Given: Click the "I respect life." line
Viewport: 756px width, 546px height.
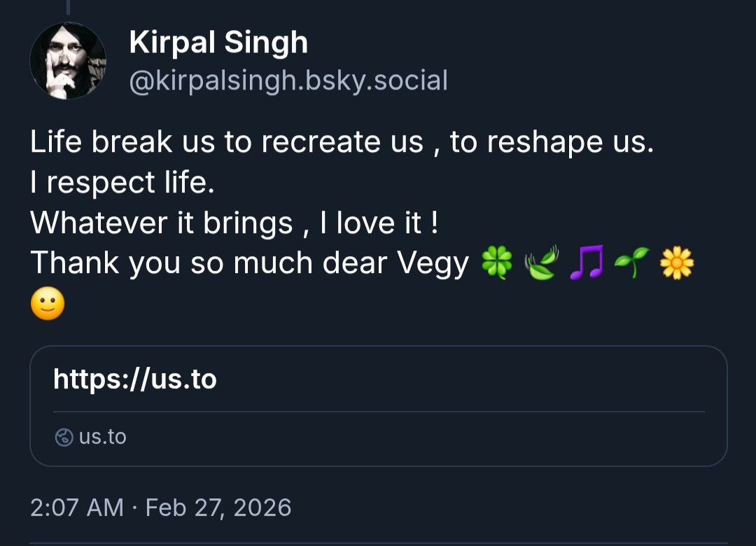Looking at the screenshot, I should point(122,183).
